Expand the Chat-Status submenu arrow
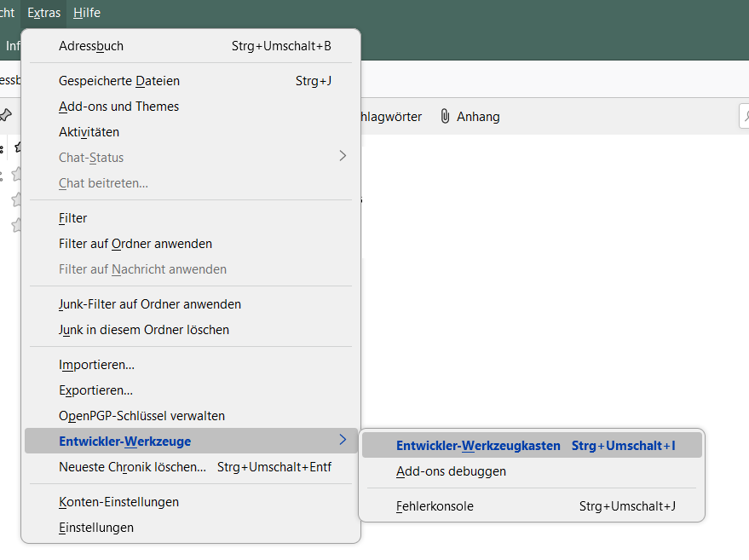Screen dimensions: 749x560 tap(343, 156)
